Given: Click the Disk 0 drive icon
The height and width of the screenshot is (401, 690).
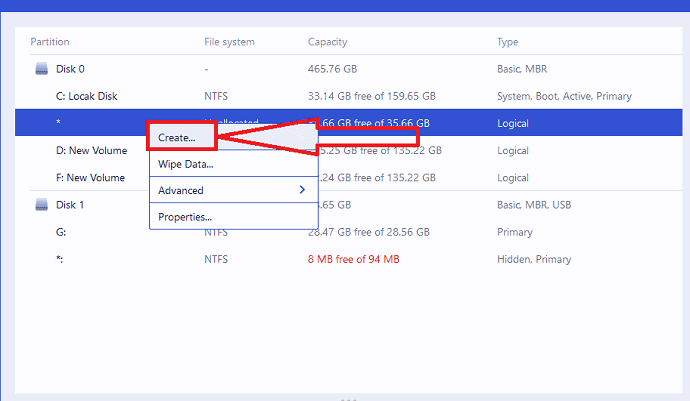Looking at the screenshot, I should (41, 69).
